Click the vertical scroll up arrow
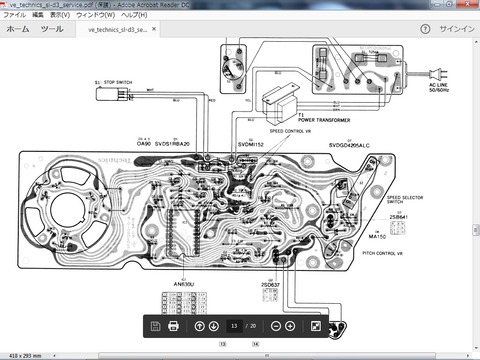 point(476,42)
